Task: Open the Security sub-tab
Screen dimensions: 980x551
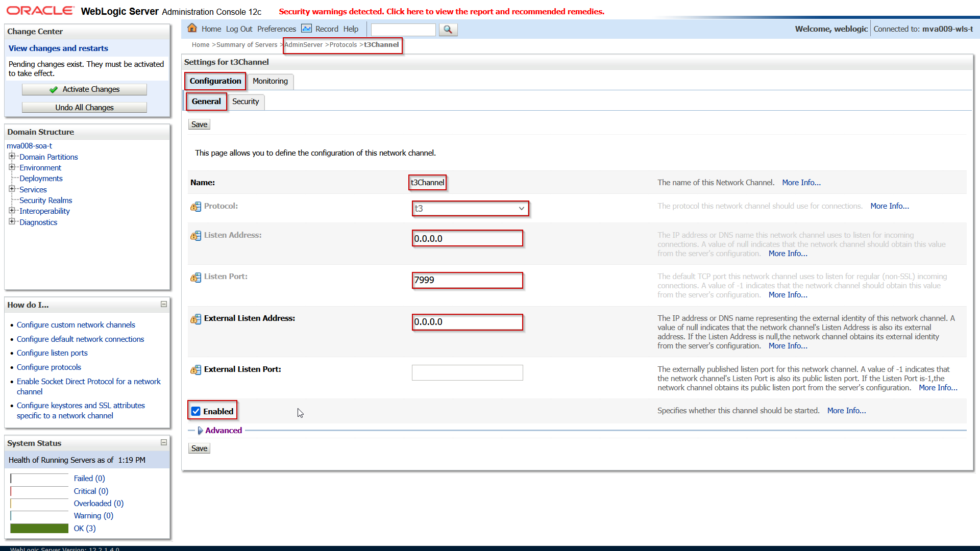Action: click(x=246, y=102)
